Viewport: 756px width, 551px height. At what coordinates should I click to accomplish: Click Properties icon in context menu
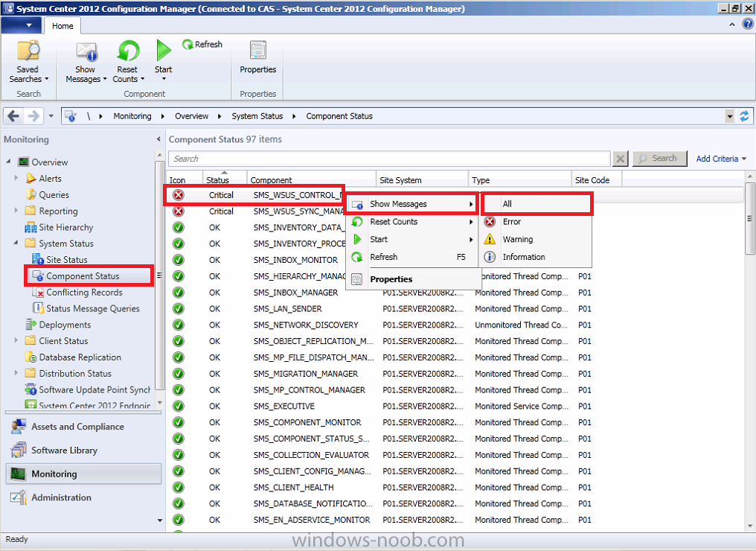(x=357, y=279)
